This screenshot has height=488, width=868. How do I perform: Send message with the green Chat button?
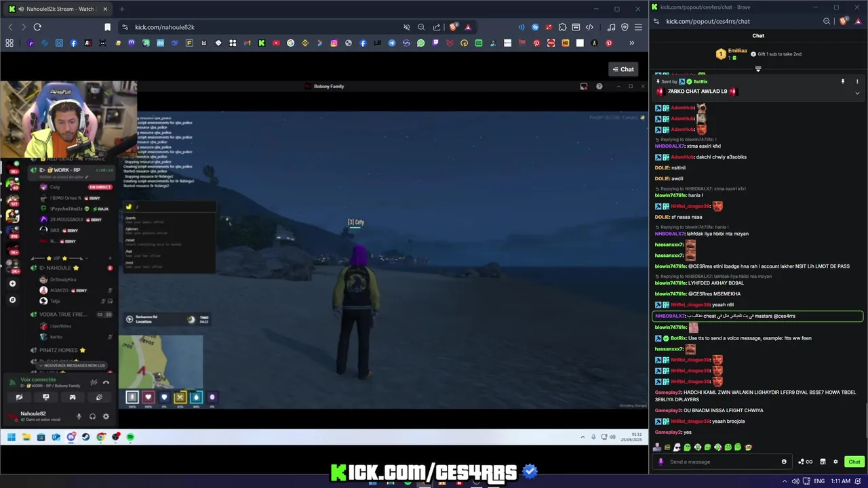pyautogui.click(x=854, y=462)
